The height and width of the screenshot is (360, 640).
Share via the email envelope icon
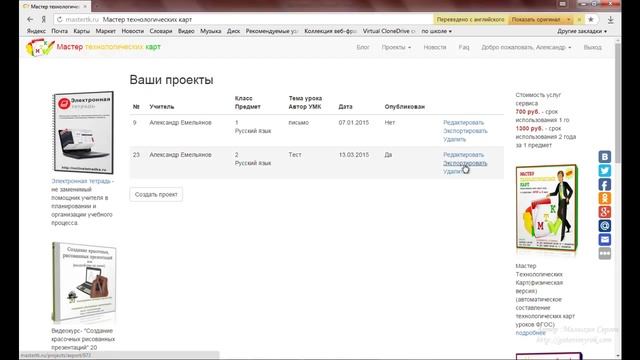pos(604,240)
